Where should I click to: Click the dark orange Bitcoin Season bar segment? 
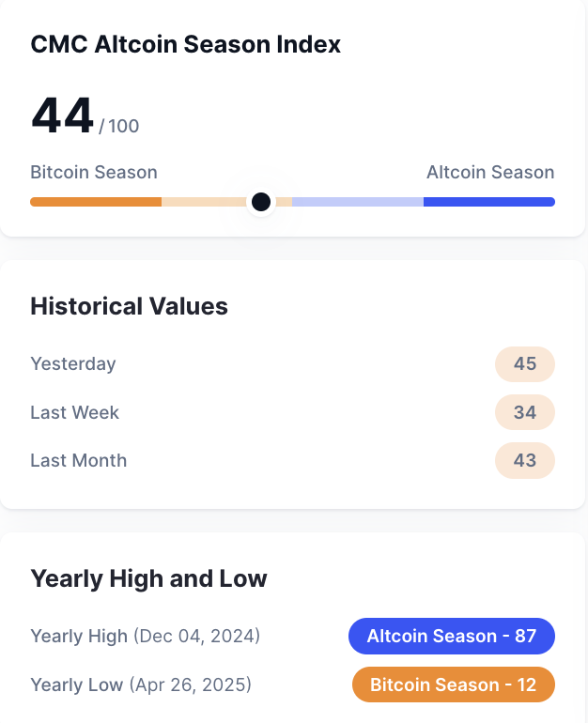tap(96, 202)
